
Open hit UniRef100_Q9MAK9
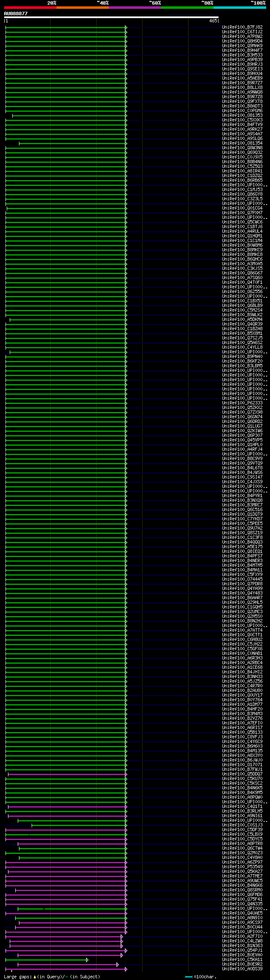[242, 46]
